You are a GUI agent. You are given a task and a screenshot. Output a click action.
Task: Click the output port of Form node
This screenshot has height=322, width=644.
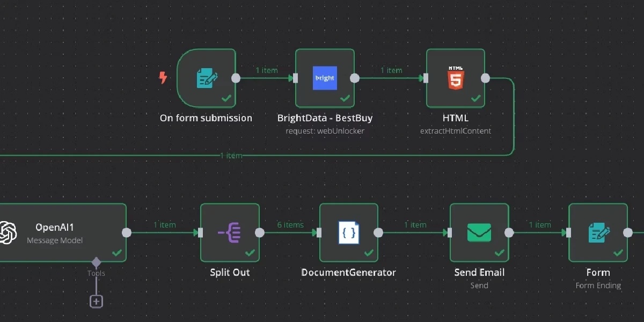point(628,233)
